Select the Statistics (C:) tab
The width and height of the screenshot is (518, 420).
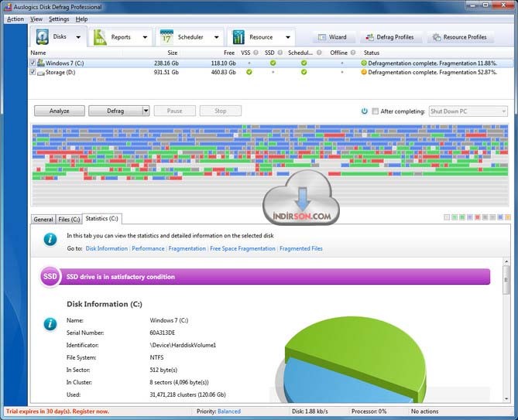coord(101,218)
